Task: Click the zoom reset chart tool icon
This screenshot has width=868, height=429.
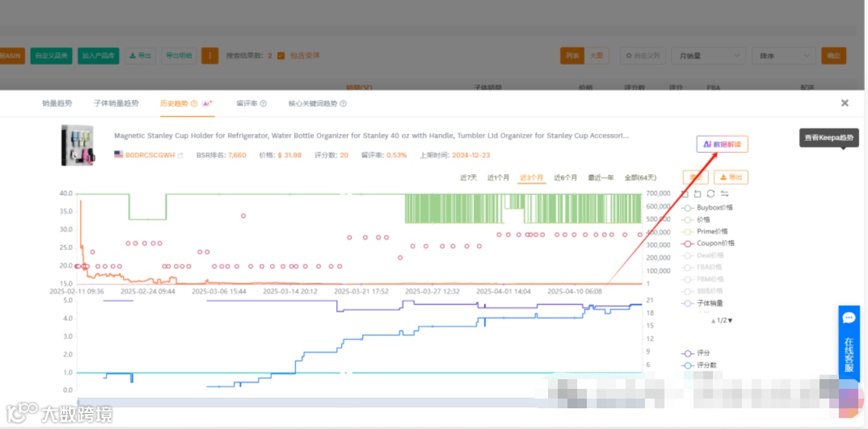Action: [x=697, y=193]
